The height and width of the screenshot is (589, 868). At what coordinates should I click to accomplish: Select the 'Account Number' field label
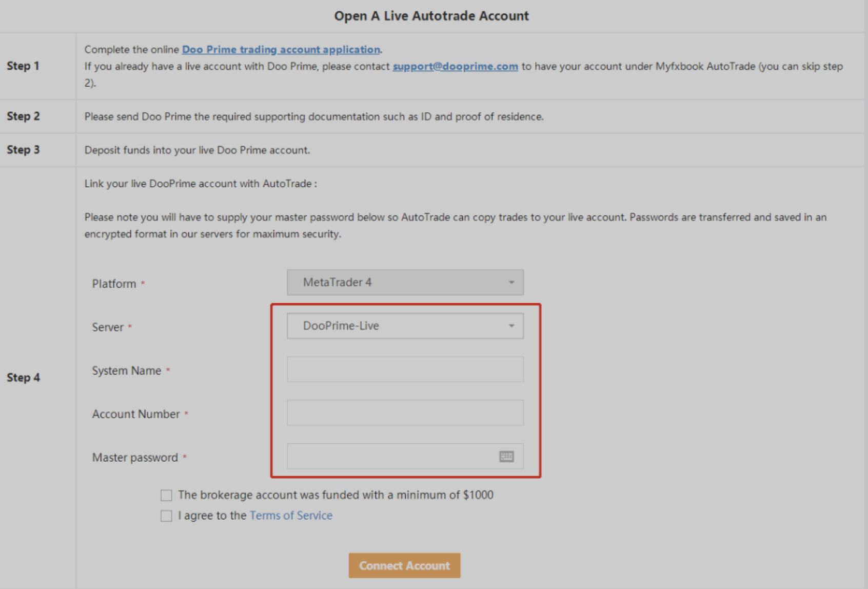point(136,414)
